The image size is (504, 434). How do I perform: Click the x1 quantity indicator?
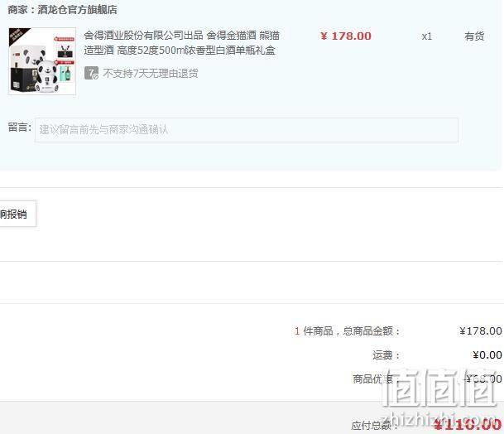pos(426,36)
